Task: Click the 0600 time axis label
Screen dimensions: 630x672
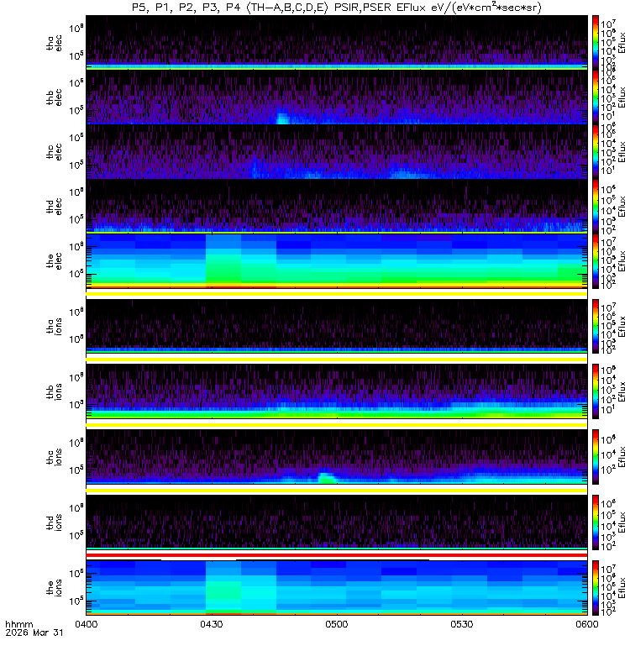Action: (x=586, y=624)
